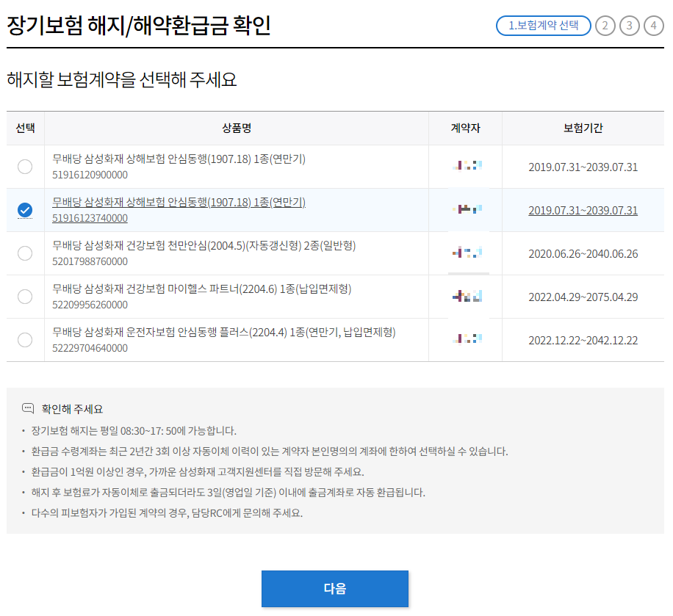Click the 보험기간 column header
Viewport: 673px width, 616px height.
[583, 128]
